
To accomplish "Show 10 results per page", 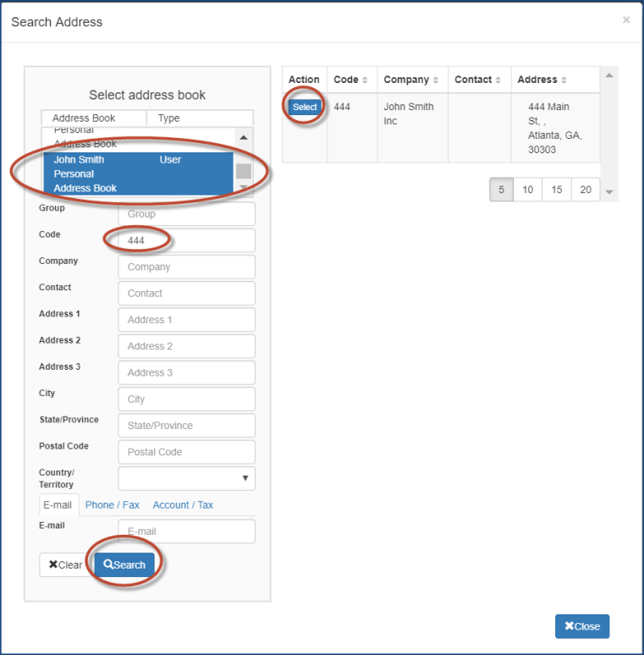I will coord(527,190).
